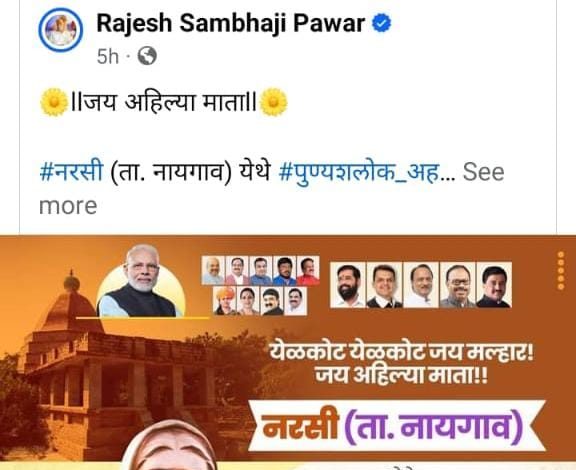Click the grid of nine small portraits
The width and height of the screenshot is (576, 470).
pyautogui.click(x=260, y=286)
